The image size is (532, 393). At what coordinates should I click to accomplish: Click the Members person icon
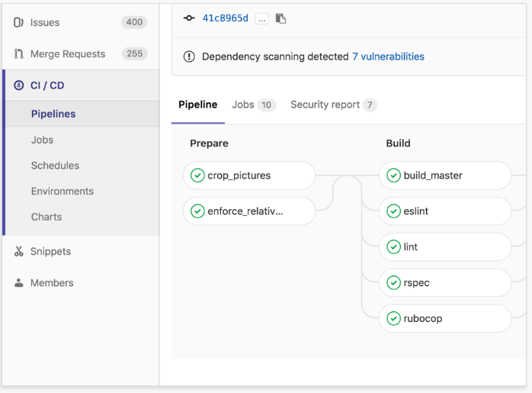pyautogui.click(x=18, y=283)
